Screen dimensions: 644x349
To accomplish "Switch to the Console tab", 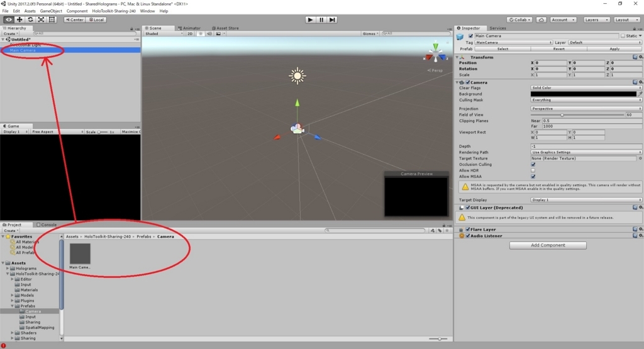I will pyautogui.click(x=47, y=225).
